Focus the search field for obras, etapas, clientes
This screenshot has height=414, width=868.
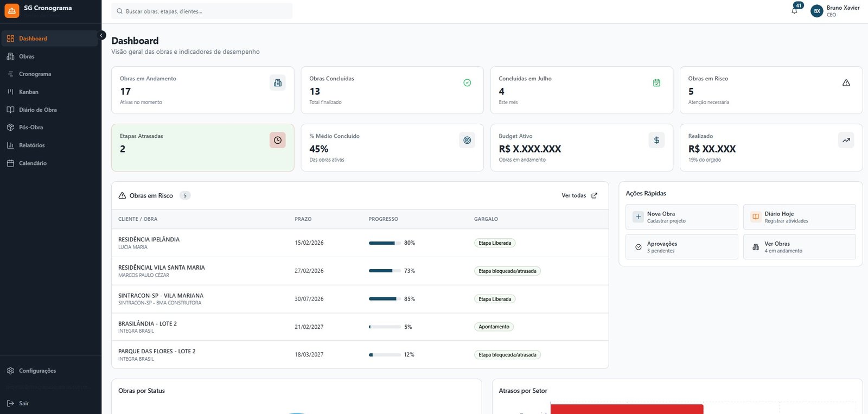pos(202,11)
